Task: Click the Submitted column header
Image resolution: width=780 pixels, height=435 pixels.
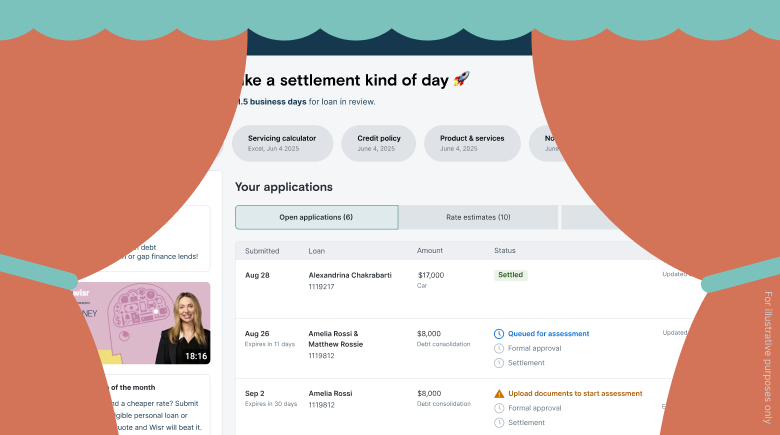Action: tap(262, 251)
